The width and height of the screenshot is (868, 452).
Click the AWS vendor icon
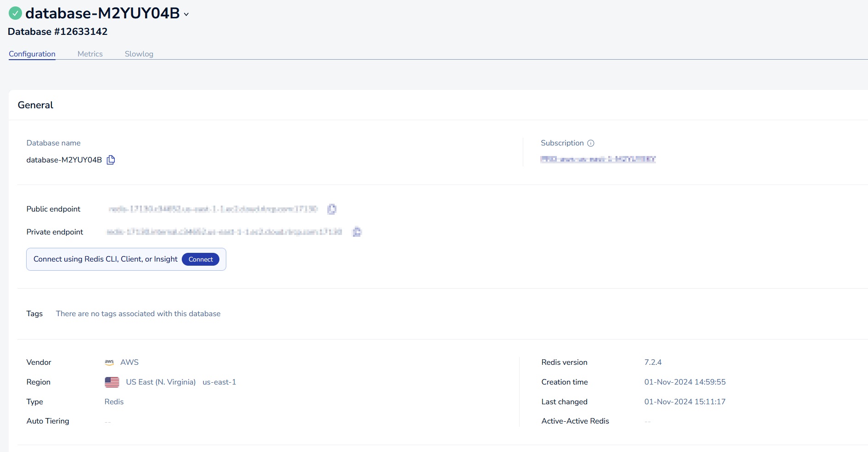coord(109,362)
